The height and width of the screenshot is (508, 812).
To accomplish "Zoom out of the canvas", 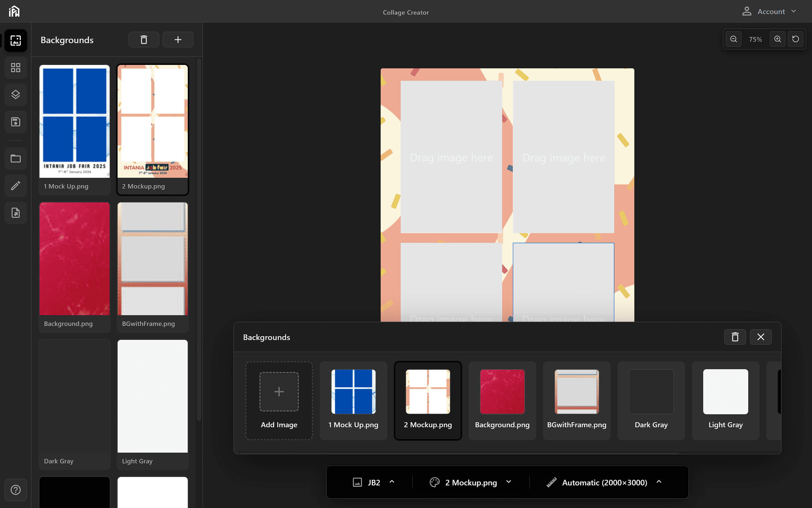I will tap(734, 39).
